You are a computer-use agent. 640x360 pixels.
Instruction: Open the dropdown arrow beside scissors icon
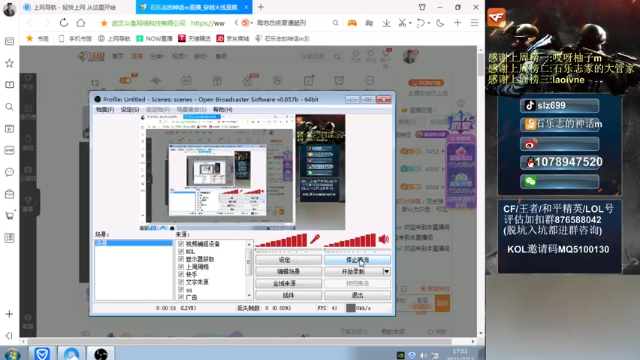point(410,23)
